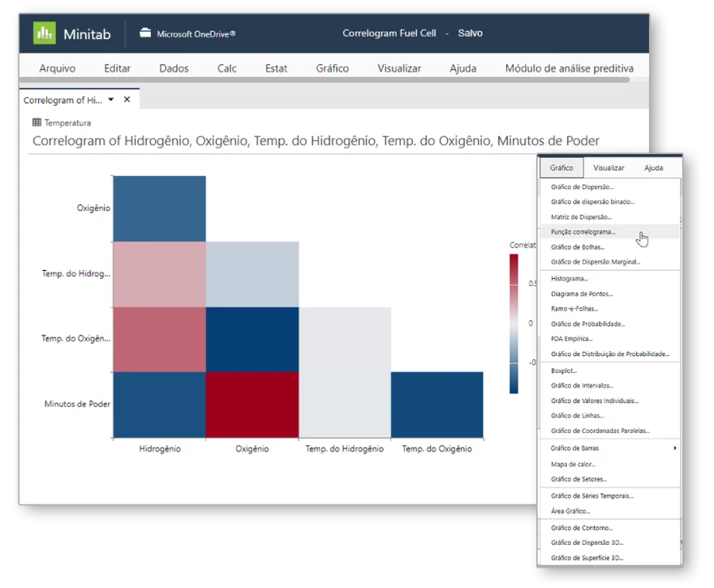This screenshot has height=588, width=714.
Task: Click the Temperatura worksheet link
Action: pyautogui.click(x=67, y=122)
